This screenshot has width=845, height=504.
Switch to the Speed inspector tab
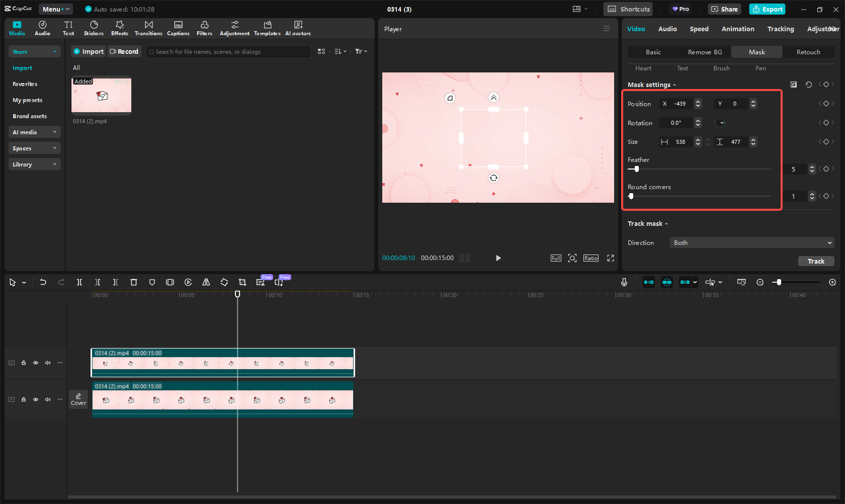(x=699, y=29)
